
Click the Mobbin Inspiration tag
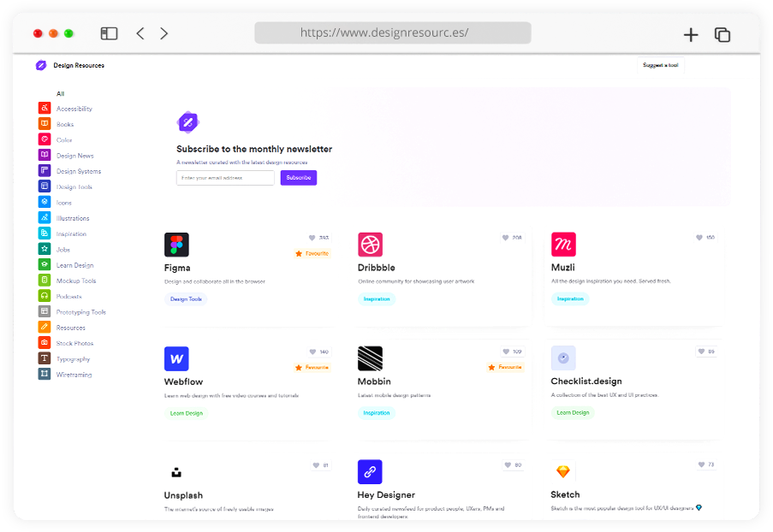click(377, 413)
